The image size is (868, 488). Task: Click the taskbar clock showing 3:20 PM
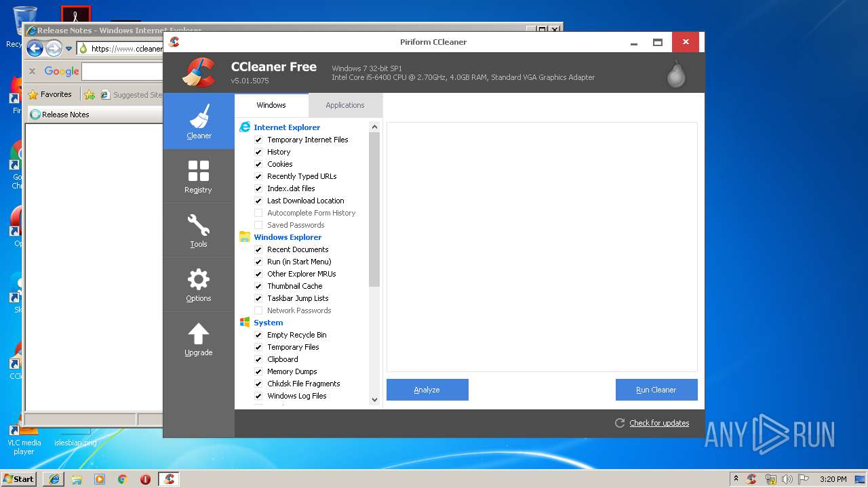[833, 479]
